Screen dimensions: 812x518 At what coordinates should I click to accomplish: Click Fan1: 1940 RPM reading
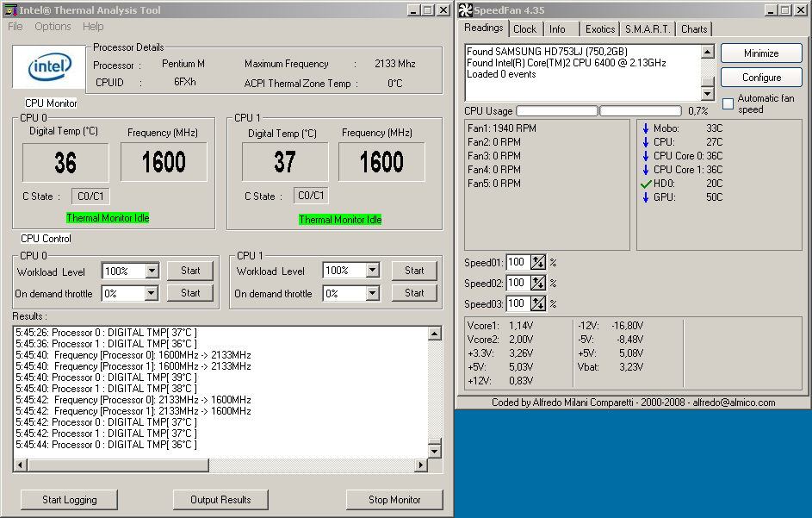click(502, 128)
